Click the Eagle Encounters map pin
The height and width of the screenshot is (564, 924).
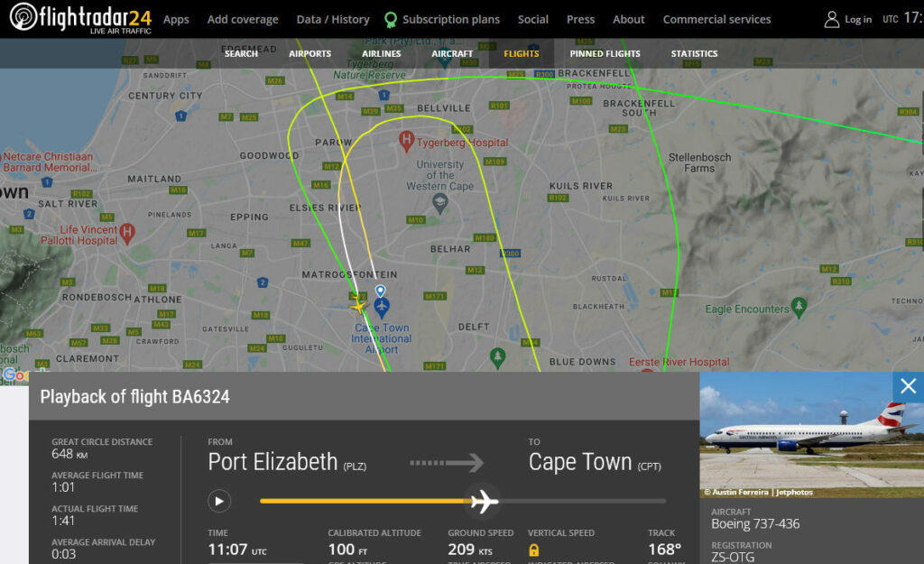799,308
